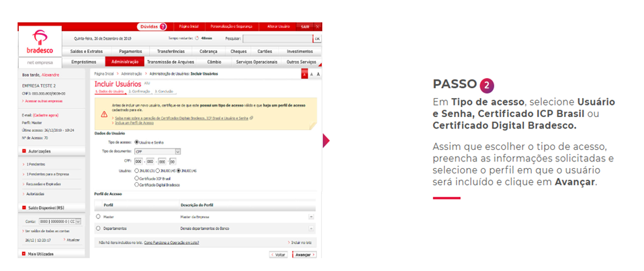Screen dimensions: 644x271
Task: Open the Transferências menu
Action: point(171,51)
